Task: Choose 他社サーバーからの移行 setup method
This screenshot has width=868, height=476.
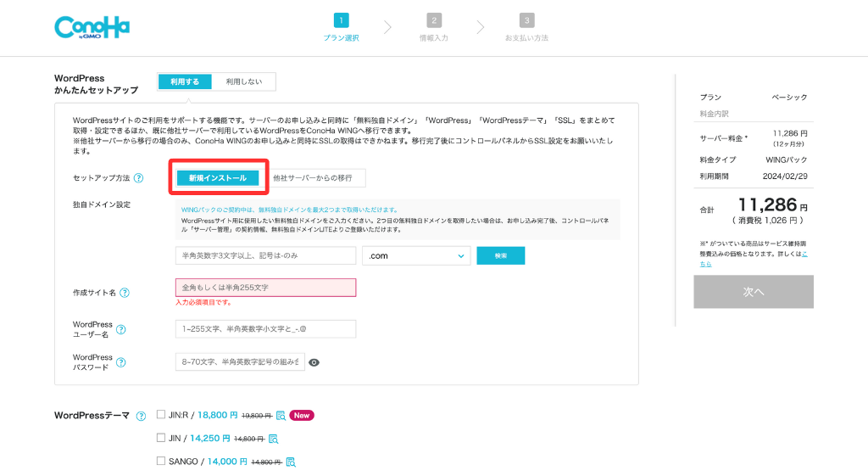Action: (x=312, y=178)
